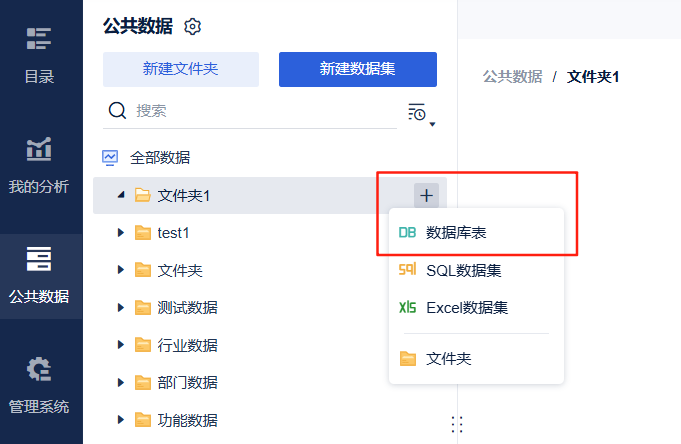Expand the test1 folder
Image resolution: width=681 pixels, height=444 pixels.
(121, 233)
